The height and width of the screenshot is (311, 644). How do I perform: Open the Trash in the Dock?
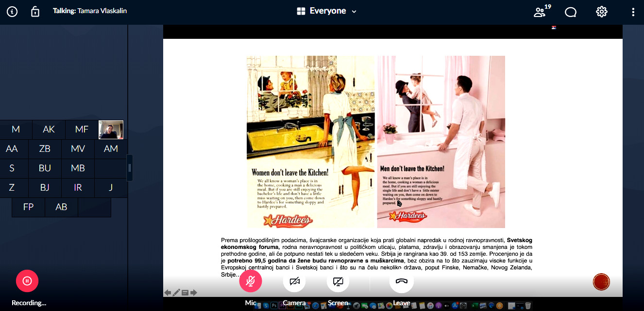coord(527,305)
